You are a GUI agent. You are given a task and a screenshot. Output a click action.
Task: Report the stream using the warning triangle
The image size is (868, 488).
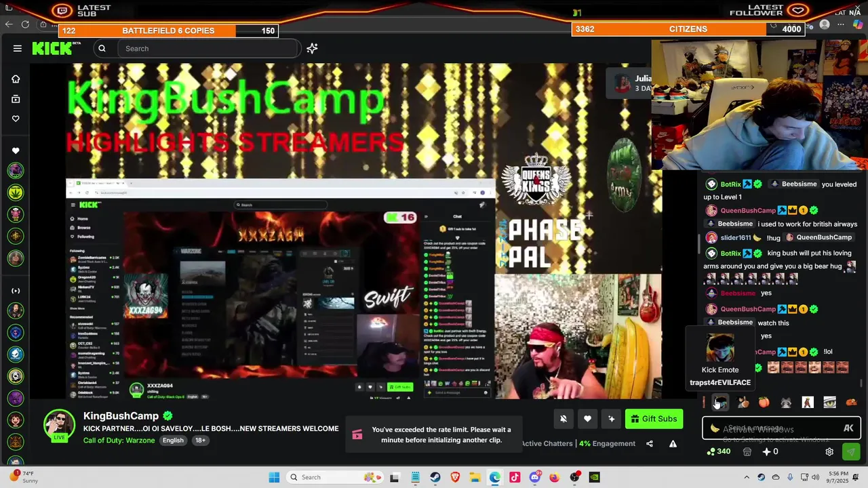tap(673, 444)
